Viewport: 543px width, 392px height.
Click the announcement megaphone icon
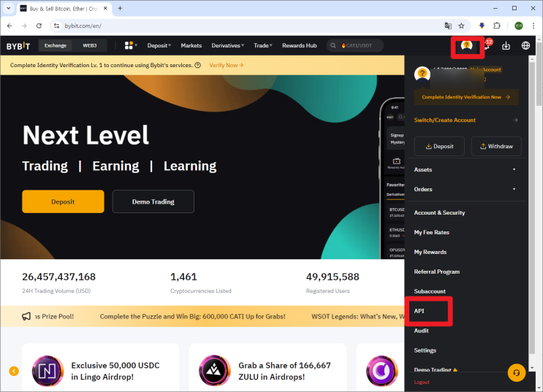[x=26, y=316]
